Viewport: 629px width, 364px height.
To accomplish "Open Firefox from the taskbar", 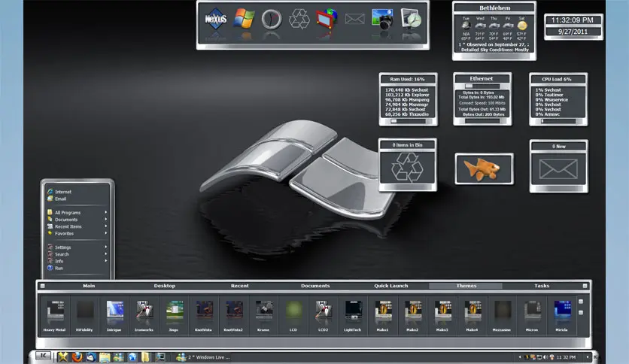I will (77, 356).
